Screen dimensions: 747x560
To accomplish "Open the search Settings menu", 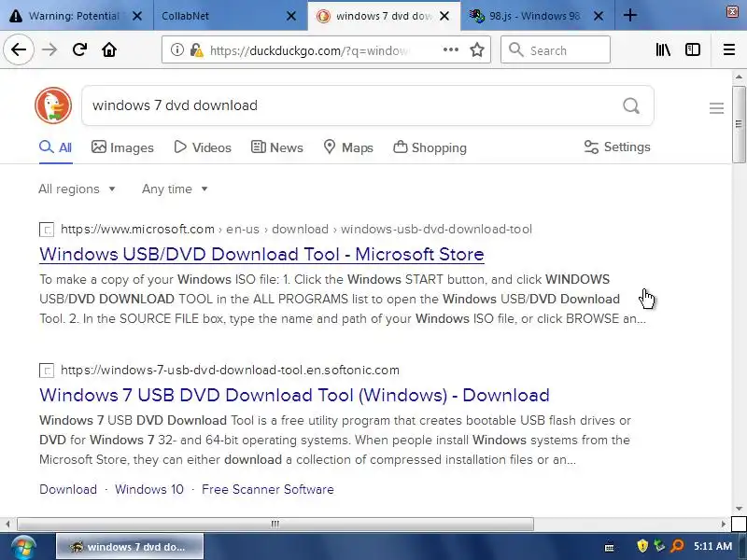I will point(617,147).
